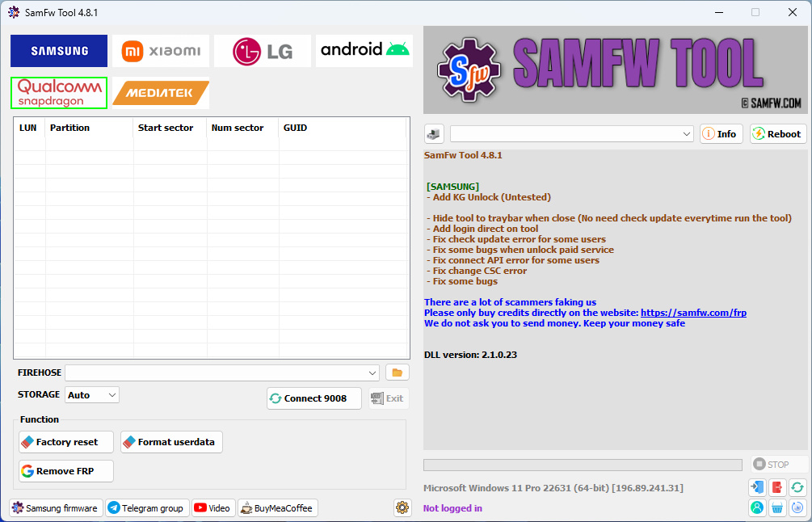This screenshot has width=812, height=522.
Task: Click the 'Fix change CSC error' line
Action: point(477,271)
